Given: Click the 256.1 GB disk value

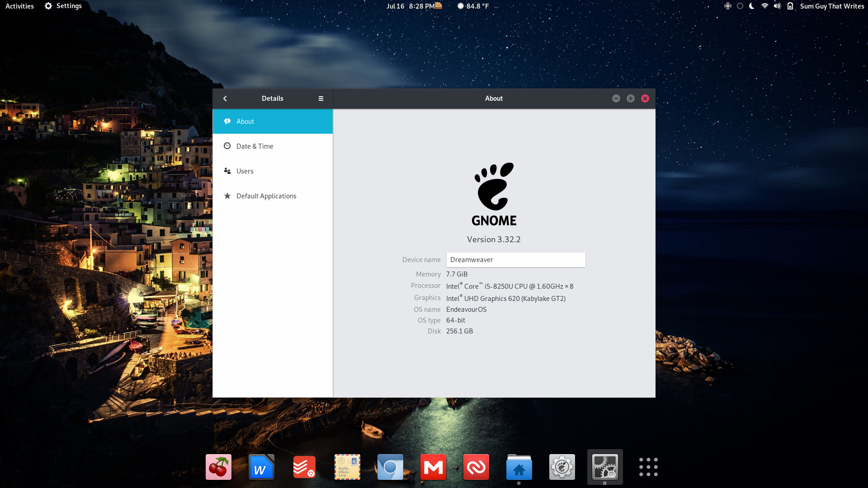Looking at the screenshot, I should (459, 331).
